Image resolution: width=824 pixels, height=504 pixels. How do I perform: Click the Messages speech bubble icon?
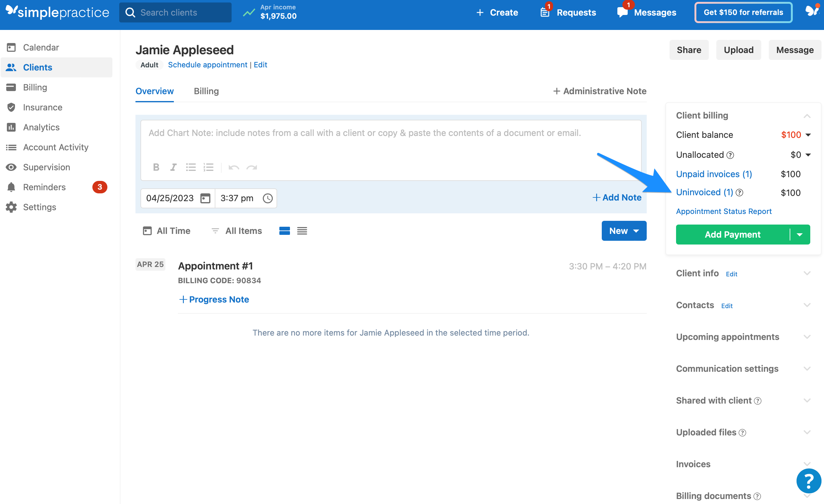(622, 12)
